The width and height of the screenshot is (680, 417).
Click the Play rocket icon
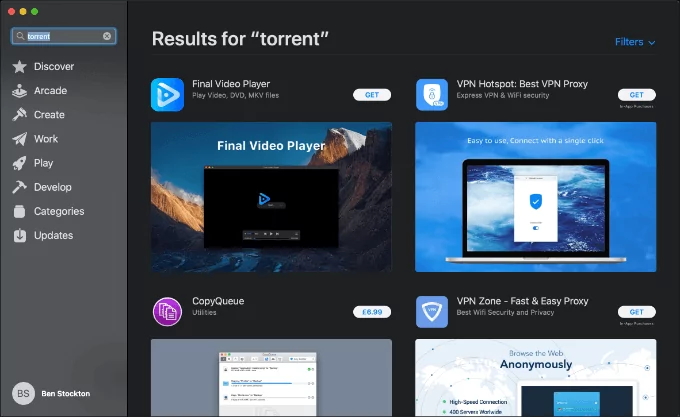click(x=19, y=163)
